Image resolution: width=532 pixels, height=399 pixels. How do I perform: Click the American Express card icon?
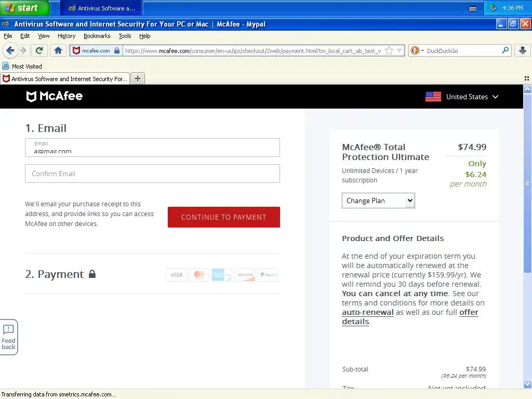(221, 275)
